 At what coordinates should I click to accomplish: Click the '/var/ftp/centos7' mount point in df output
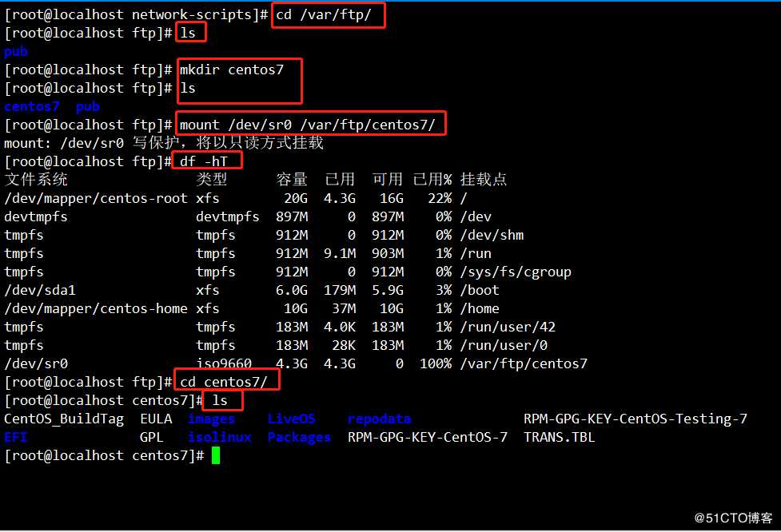click(x=524, y=363)
